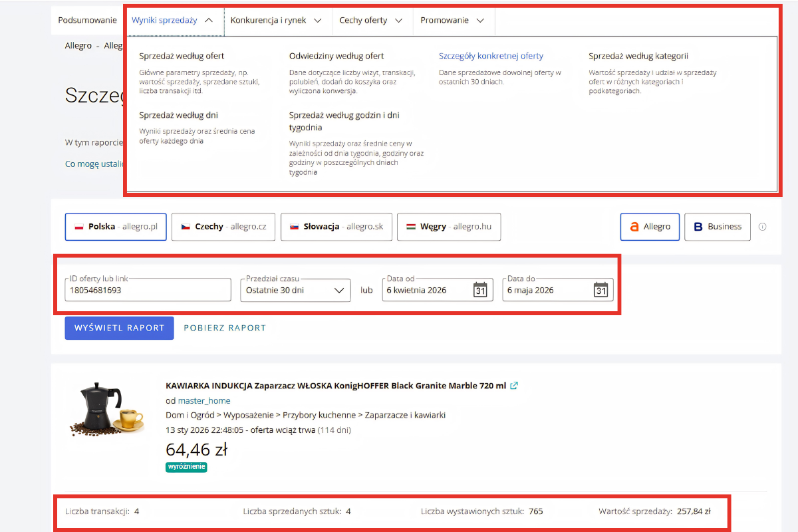Viewport: 798px width, 532px height.
Task: Select the Polska allegro.pl marketplace
Action: coord(116,227)
